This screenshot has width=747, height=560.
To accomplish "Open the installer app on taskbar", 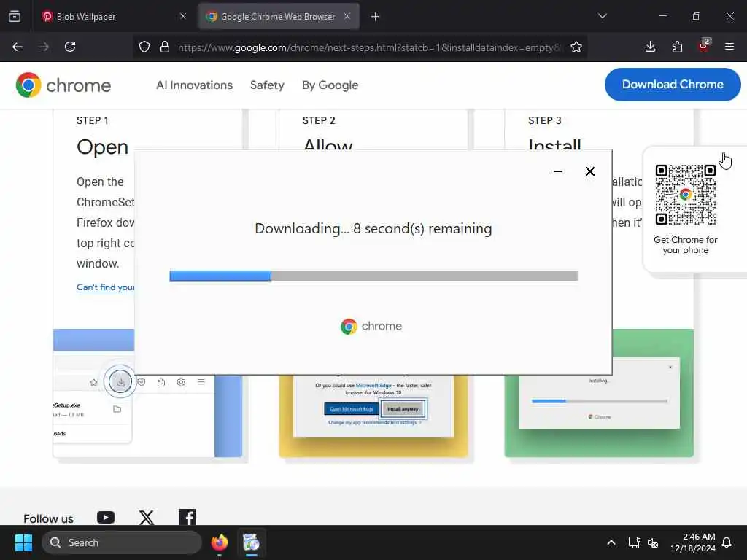I will (x=252, y=542).
